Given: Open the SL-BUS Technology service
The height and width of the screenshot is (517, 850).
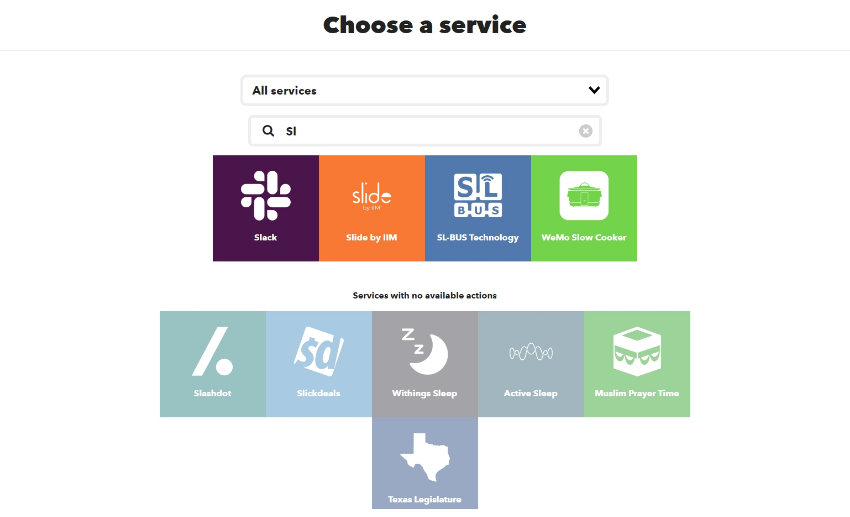Looking at the screenshot, I should pos(478,208).
